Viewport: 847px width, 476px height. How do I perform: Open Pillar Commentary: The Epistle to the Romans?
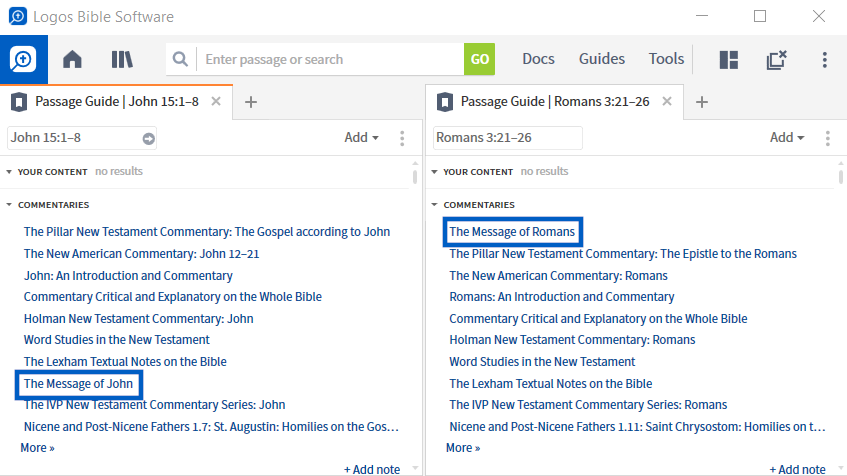pyautogui.click(x=623, y=254)
